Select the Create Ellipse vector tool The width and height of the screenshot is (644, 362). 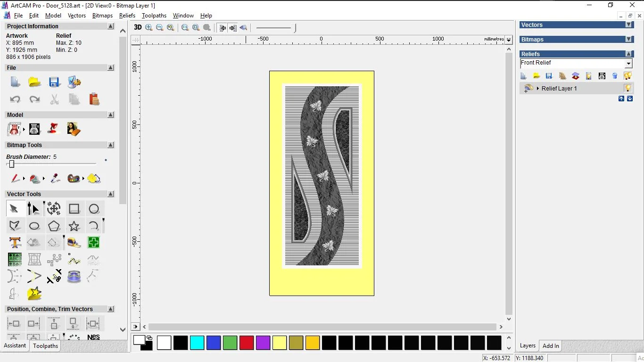pyautogui.click(x=34, y=226)
